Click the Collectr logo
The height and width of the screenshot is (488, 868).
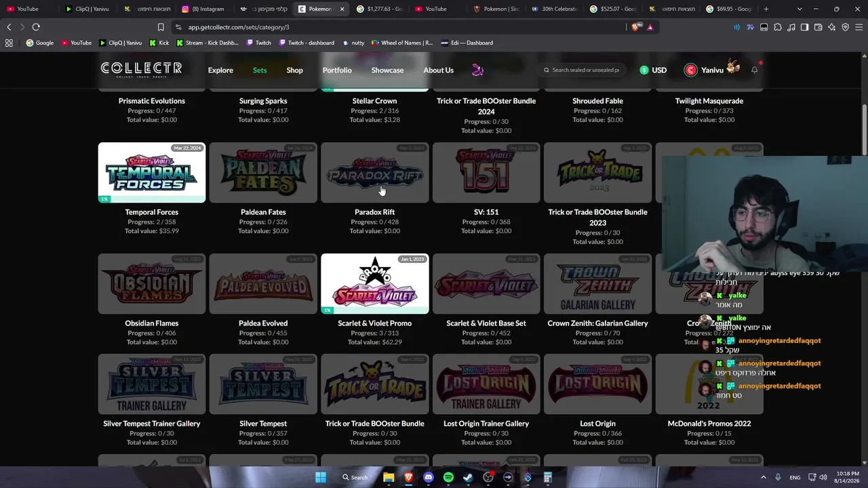(x=141, y=69)
